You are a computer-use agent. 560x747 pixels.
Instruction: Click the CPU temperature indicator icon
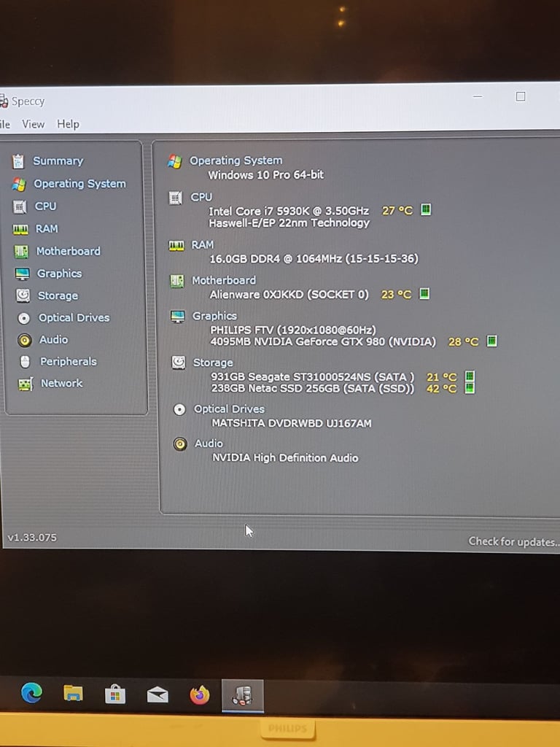[x=426, y=209]
